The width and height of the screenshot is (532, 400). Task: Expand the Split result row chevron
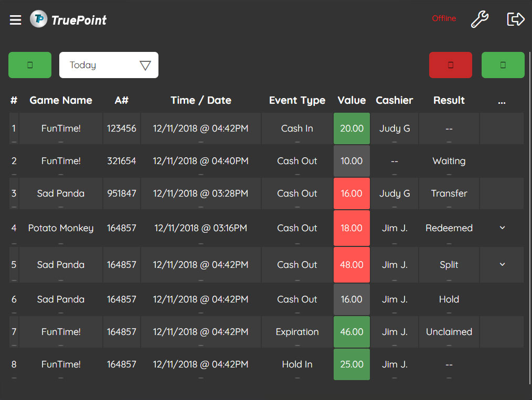(502, 265)
